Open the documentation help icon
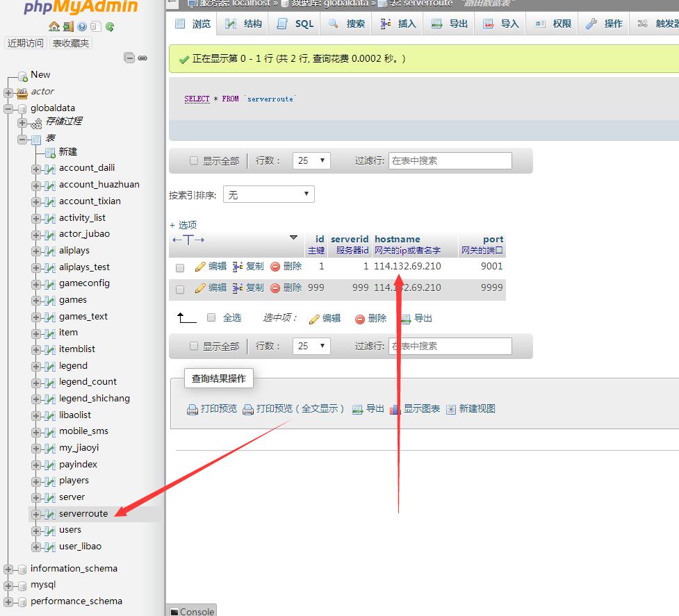Image resolution: width=679 pixels, height=616 pixels. (x=82, y=26)
